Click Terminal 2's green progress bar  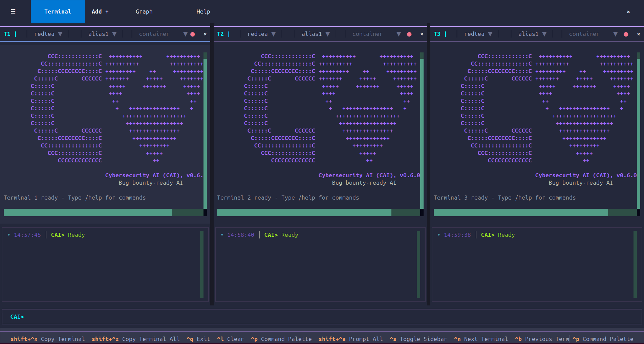pyautogui.click(x=304, y=212)
